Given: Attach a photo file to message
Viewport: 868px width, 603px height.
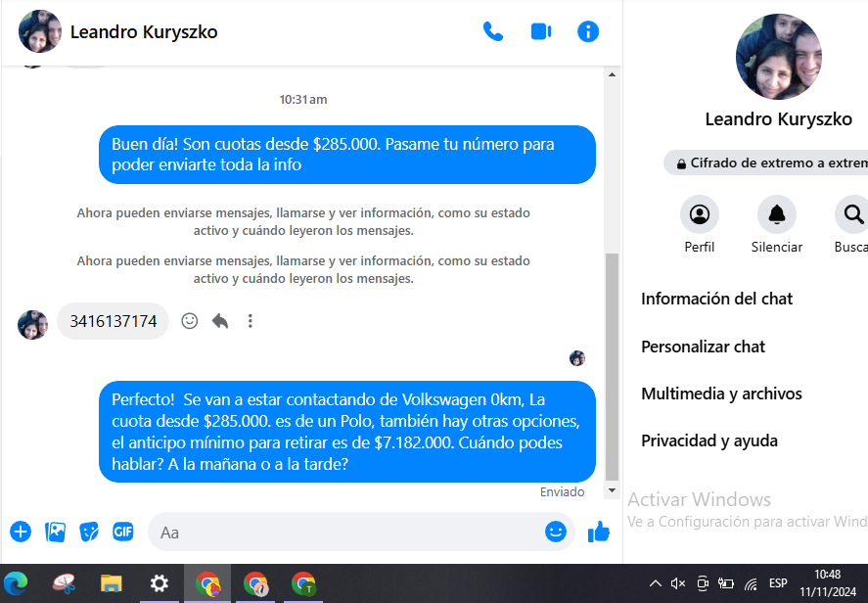Looking at the screenshot, I should 56,532.
